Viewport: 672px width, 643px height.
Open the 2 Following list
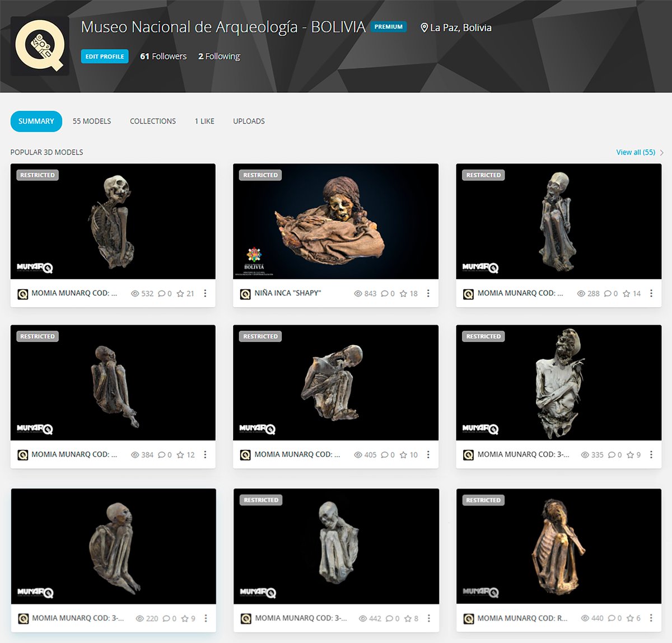[219, 57]
